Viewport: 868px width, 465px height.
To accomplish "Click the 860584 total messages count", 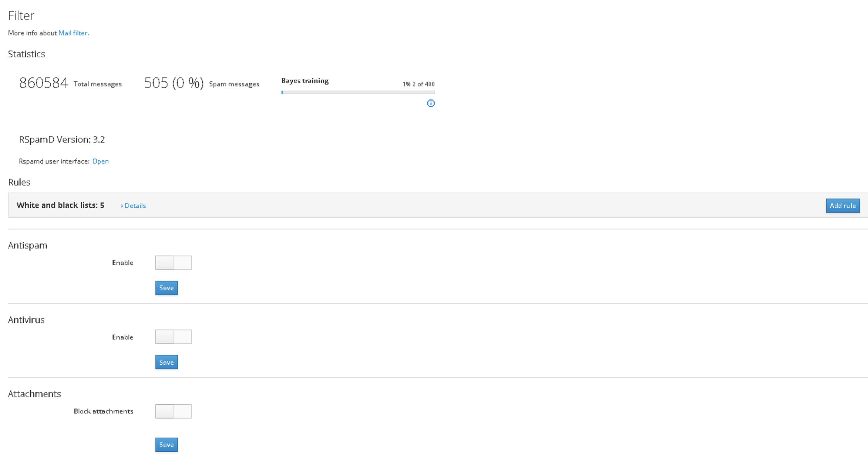I will (44, 83).
